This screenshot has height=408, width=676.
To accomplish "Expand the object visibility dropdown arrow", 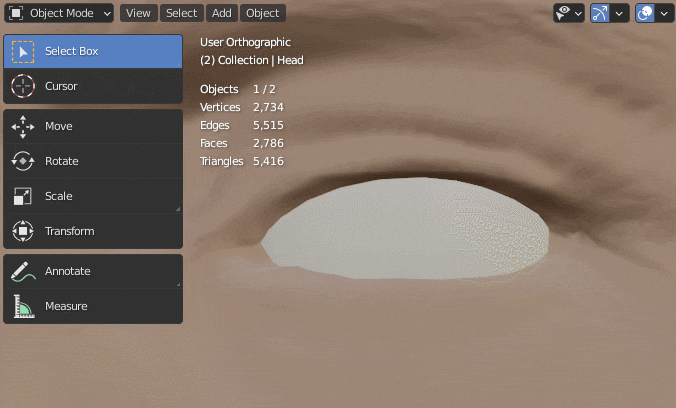I will pos(579,14).
